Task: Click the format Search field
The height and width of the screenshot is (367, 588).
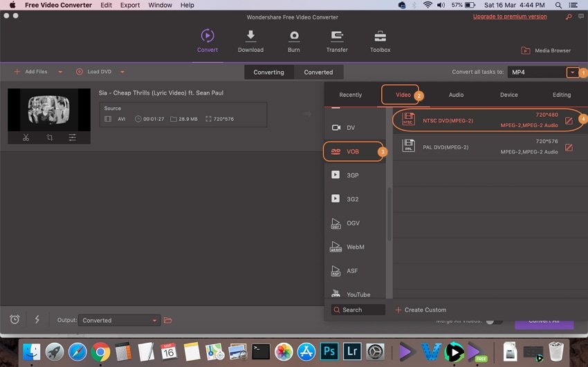Action: point(358,310)
